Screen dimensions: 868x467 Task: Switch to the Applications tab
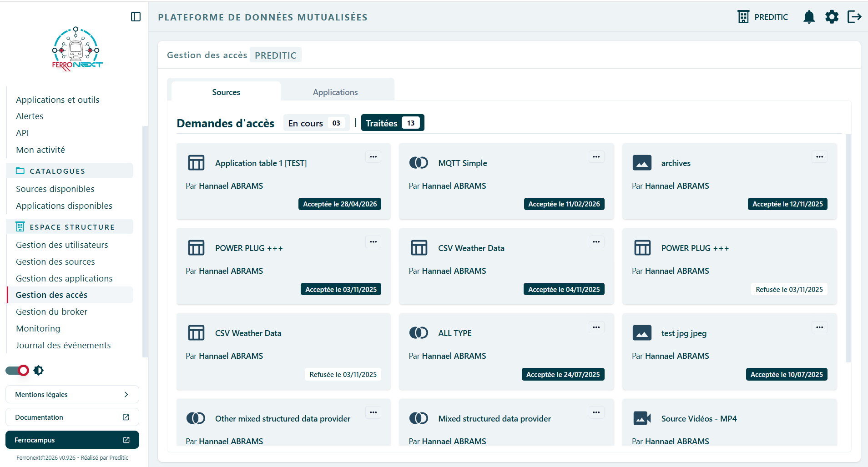(335, 92)
